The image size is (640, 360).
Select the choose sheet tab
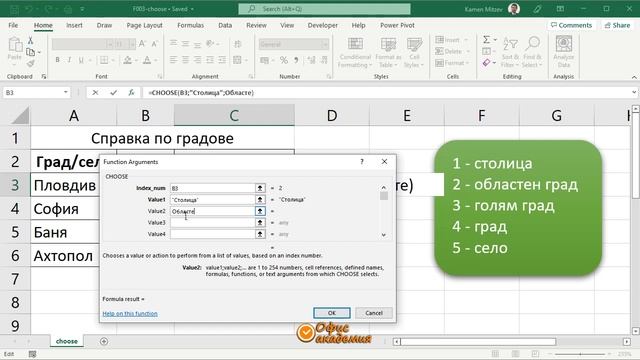(67, 341)
